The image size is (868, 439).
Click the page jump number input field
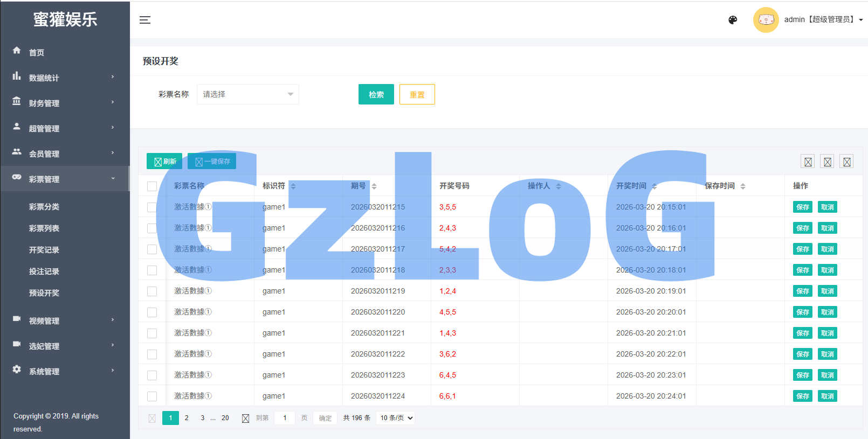click(x=285, y=418)
